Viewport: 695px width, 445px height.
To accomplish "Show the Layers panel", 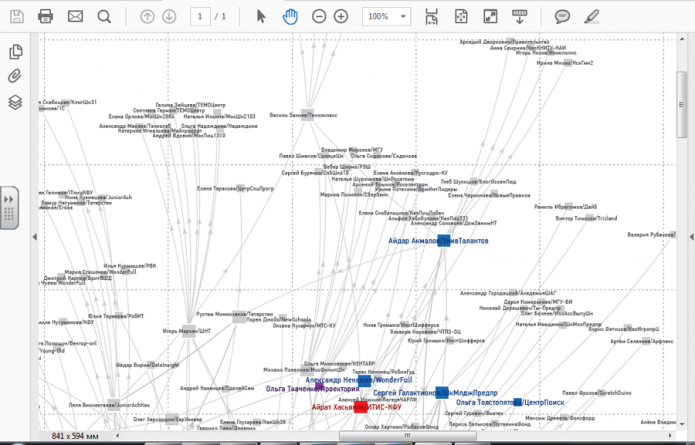I will coord(15,102).
